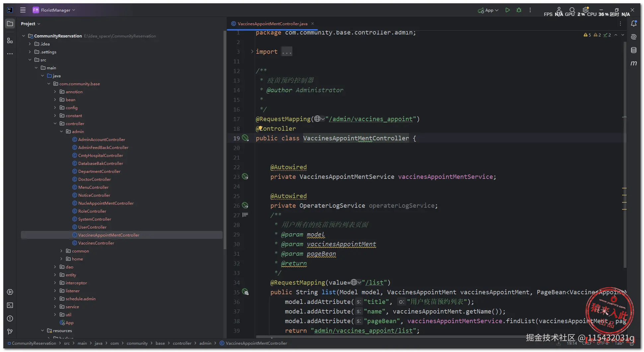Image resolution: width=644 pixels, height=352 pixels.
Task: Select VaccinesController in the tree
Action: tap(96, 243)
